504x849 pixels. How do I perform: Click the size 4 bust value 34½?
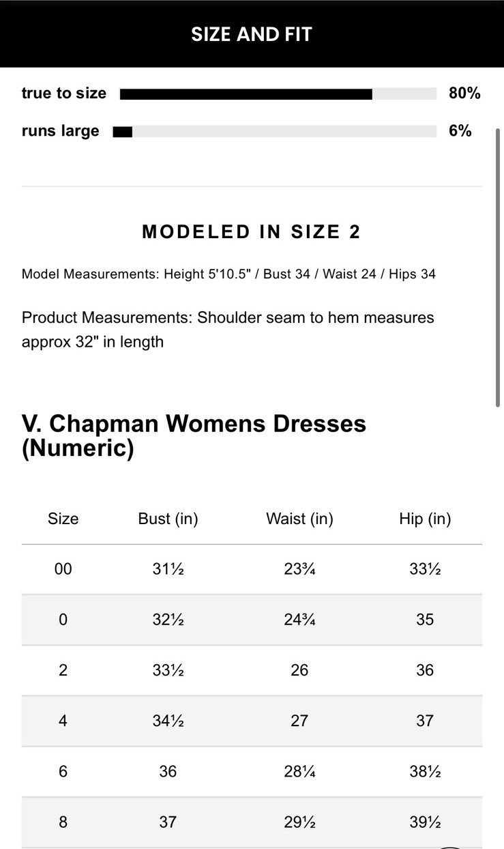(168, 721)
